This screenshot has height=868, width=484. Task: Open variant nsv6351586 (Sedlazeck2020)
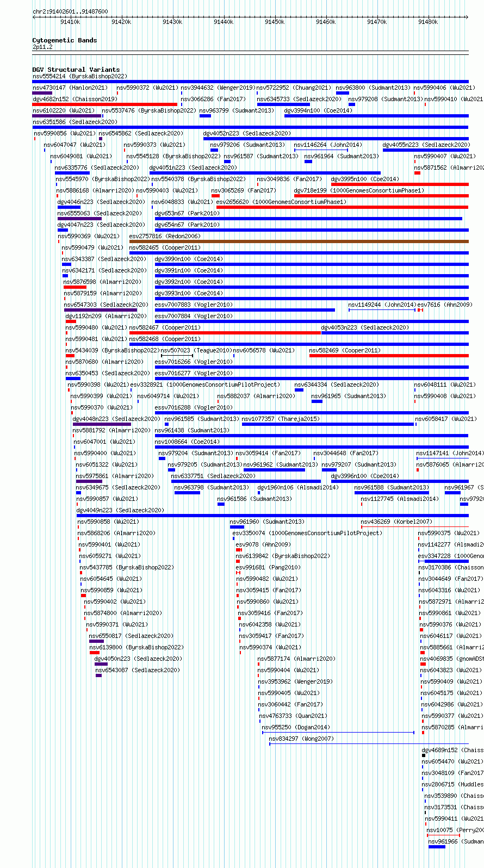pyautogui.click(x=75, y=122)
